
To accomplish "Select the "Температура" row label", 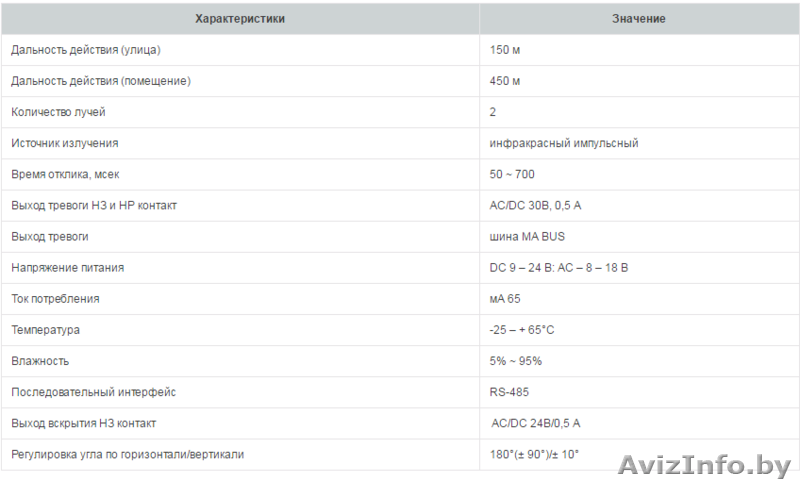I will pos(46,330).
